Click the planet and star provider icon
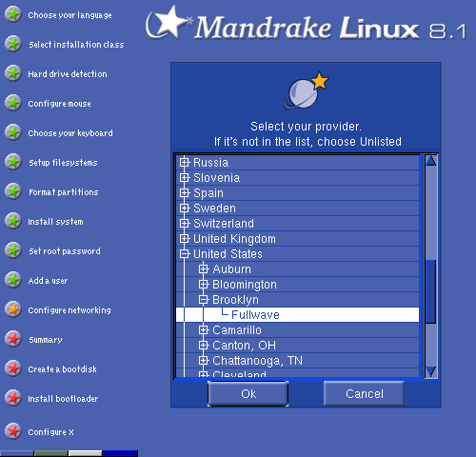This screenshot has height=457, width=476. [306, 90]
